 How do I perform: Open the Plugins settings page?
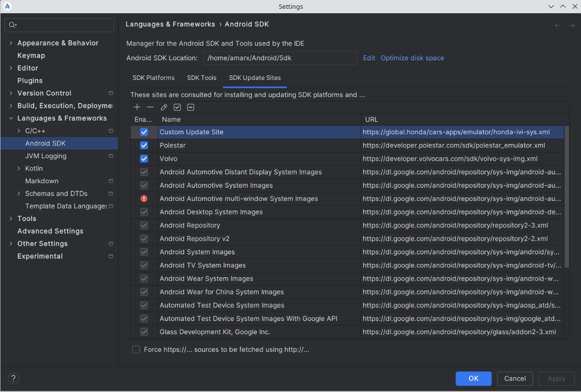[x=30, y=80]
